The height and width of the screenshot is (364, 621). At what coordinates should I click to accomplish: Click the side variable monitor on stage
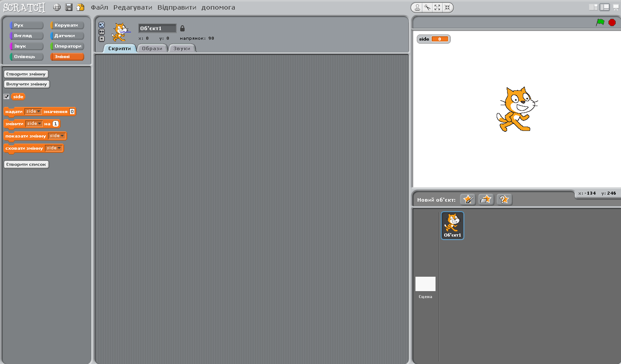click(x=434, y=39)
